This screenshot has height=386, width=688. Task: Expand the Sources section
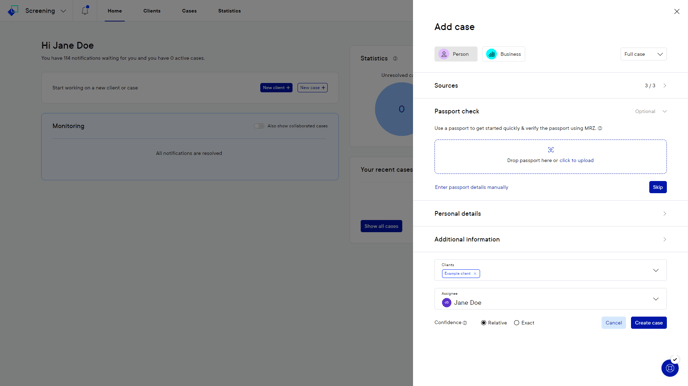coord(550,86)
